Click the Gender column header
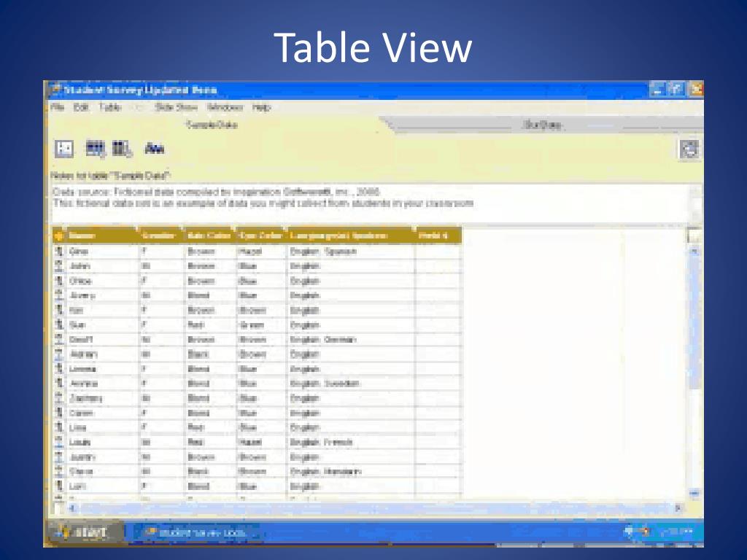The image size is (747, 560). point(160,236)
